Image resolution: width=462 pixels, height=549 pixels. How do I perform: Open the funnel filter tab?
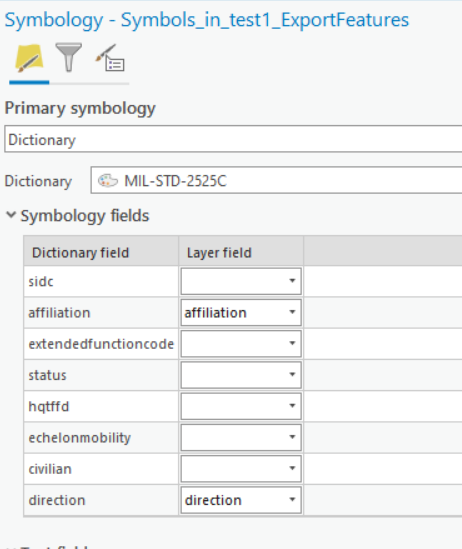[x=69, y=57]
